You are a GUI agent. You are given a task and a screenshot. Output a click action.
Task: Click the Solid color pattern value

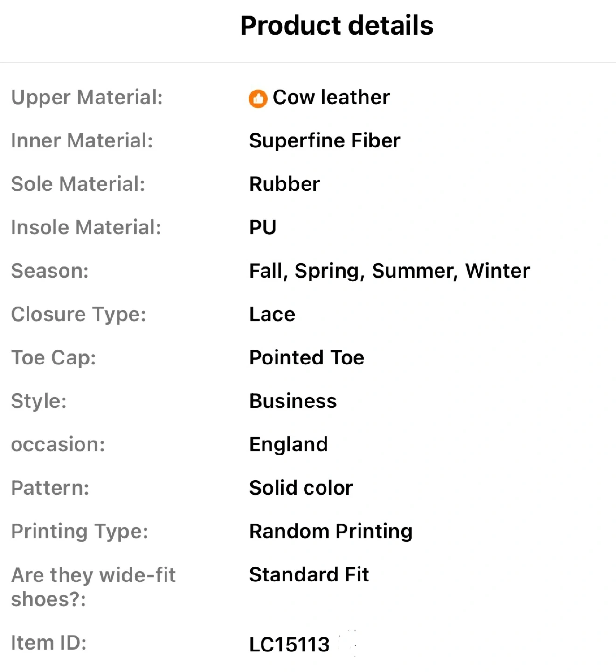coord(301,488)
